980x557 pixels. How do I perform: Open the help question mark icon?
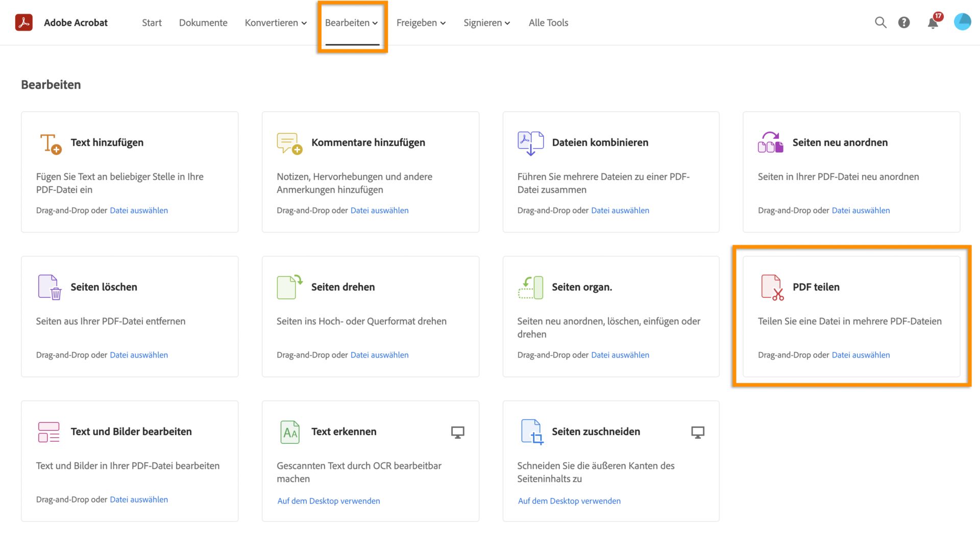click(904, 22)
